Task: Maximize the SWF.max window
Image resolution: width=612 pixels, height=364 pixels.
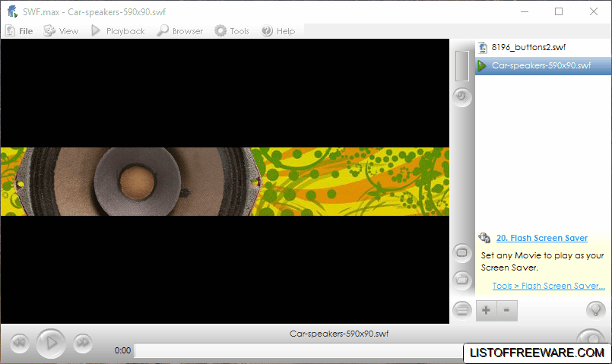Action: [559, 11]
